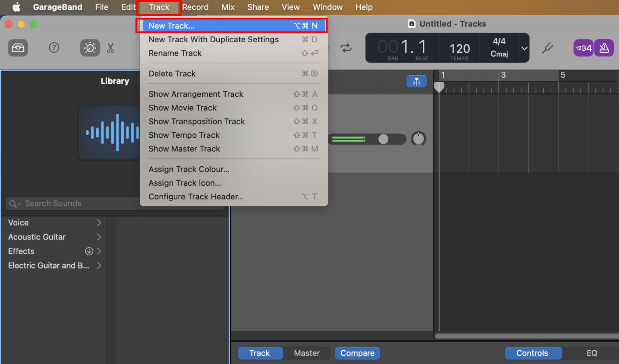Open the Share menu
The width and height of the screenshot is (619, 364).
258,7
